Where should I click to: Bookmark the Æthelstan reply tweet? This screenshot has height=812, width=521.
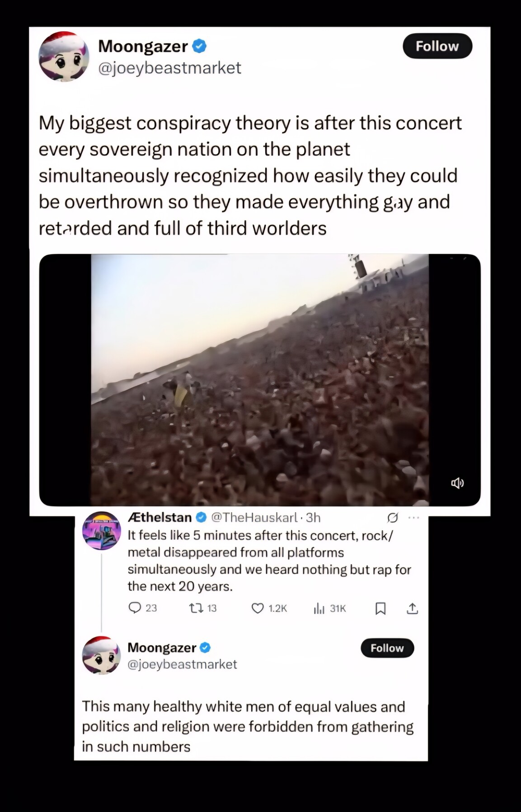[380, 609]
